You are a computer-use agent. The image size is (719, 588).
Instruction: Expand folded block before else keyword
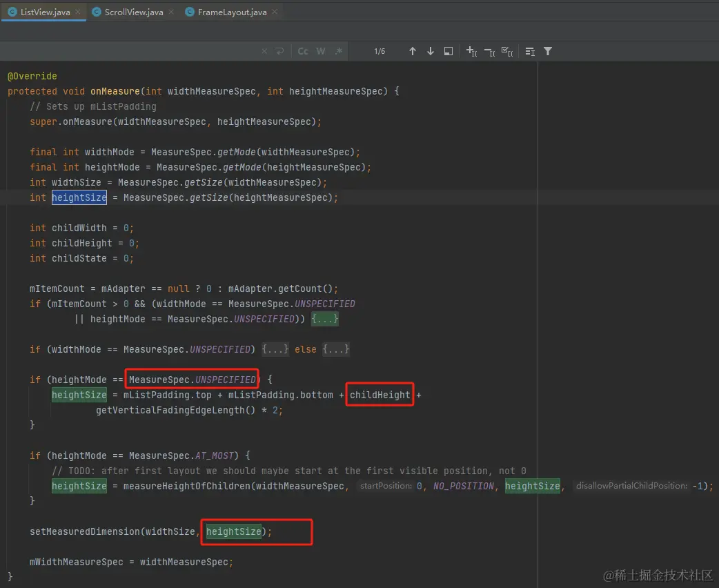[275, 349]
